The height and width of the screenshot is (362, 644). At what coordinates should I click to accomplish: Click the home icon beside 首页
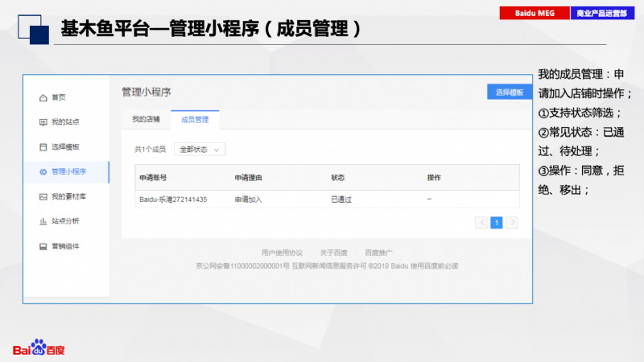click(x=43, y=97)
